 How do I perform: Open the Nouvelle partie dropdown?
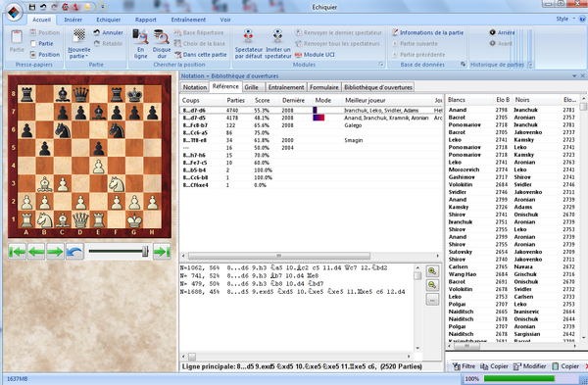79,53
